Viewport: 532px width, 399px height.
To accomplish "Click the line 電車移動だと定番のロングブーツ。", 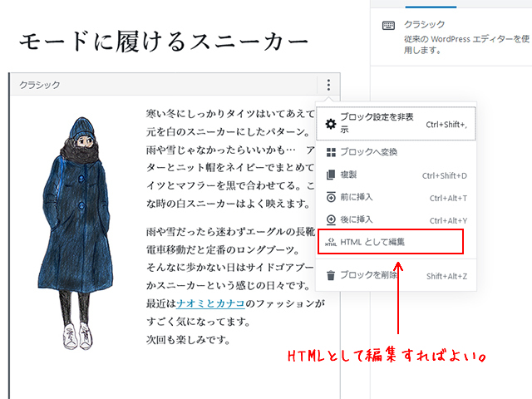I will pyautogui.click(x=224, y=249).
